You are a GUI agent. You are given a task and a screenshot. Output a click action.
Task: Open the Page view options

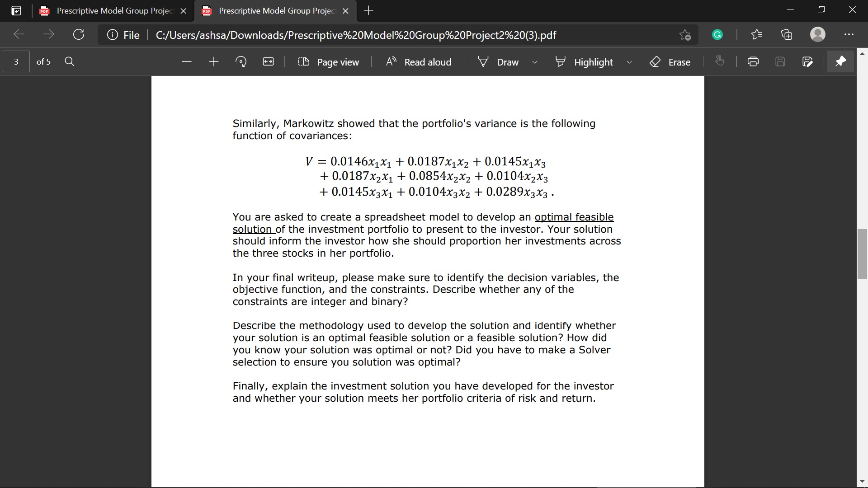pos(329,62)
